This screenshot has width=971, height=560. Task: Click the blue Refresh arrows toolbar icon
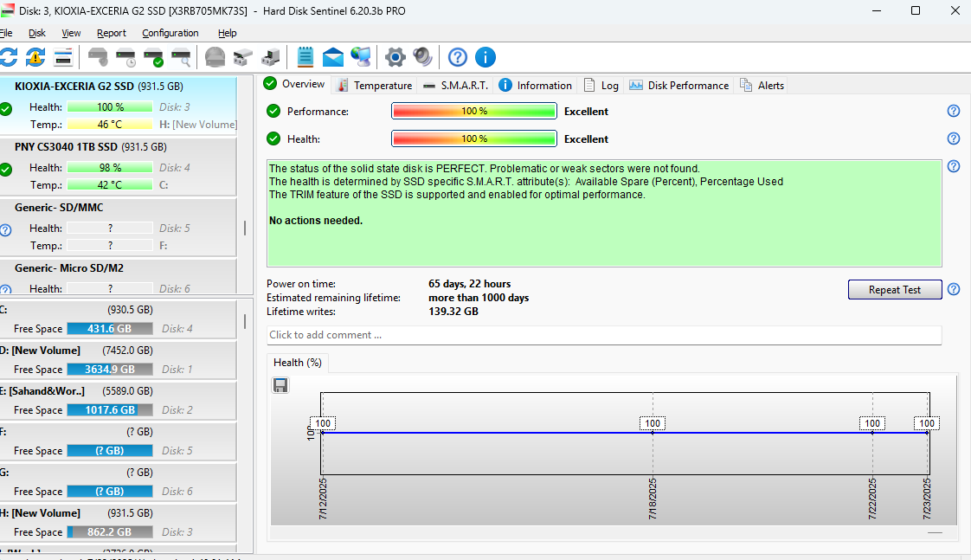[x=8, y=58]
